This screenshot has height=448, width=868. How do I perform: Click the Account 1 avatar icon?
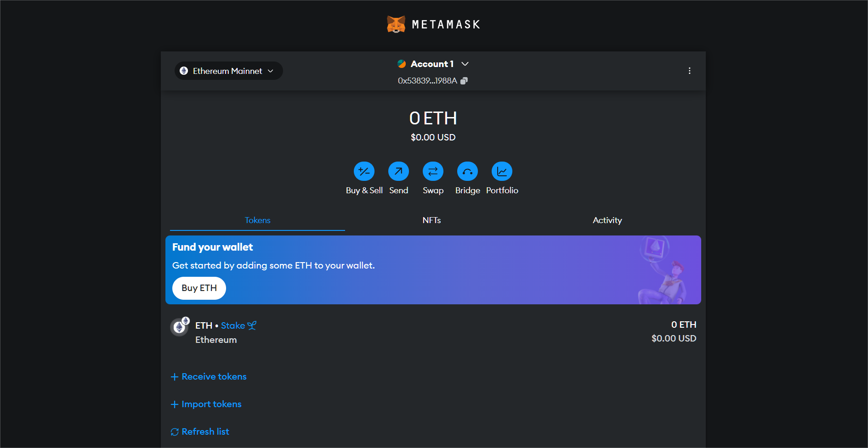402,64
